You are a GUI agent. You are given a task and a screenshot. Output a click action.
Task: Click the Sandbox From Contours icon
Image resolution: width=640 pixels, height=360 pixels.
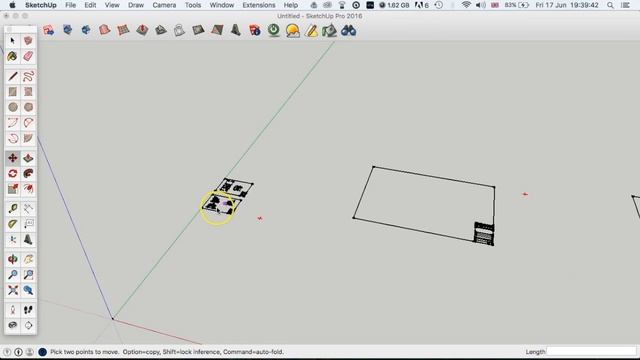pyautogui.click(x=104, y=30)
